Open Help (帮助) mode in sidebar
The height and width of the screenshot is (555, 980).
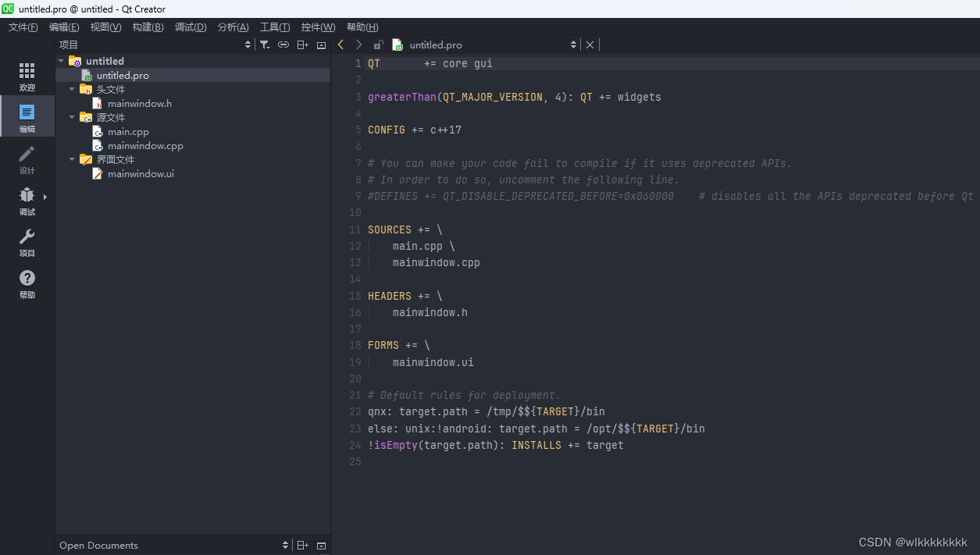click(27, 283)
